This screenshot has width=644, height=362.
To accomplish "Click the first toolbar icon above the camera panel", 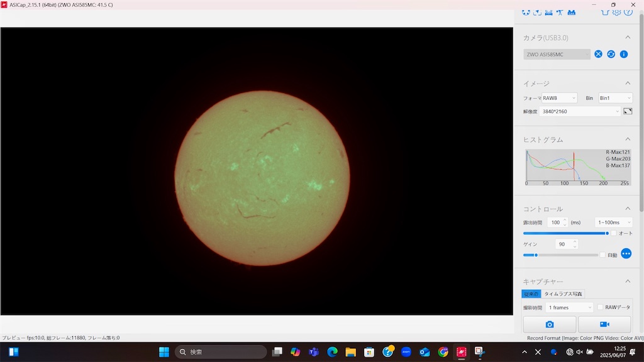I will [526, 13].
